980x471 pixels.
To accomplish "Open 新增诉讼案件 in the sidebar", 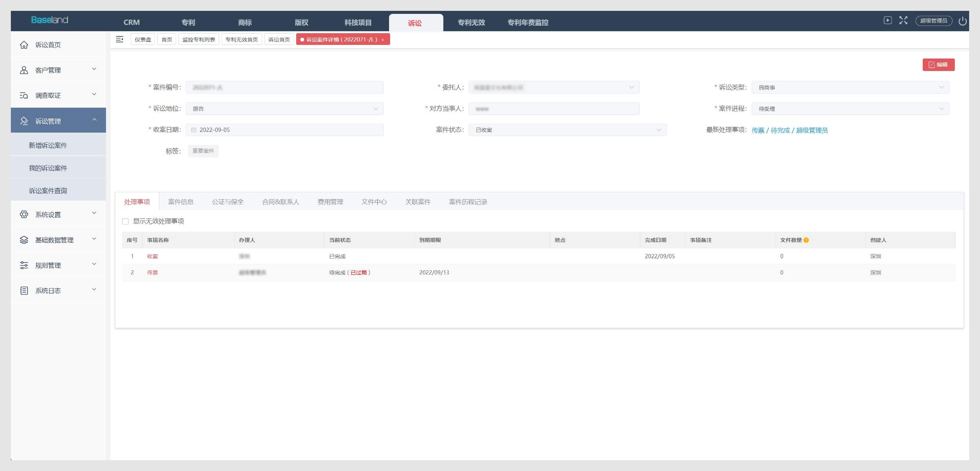I will [48, 145].
